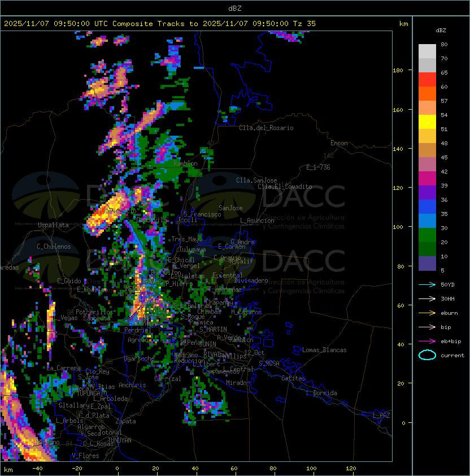Click the cyan 'current' ellipse symbol

427,355
